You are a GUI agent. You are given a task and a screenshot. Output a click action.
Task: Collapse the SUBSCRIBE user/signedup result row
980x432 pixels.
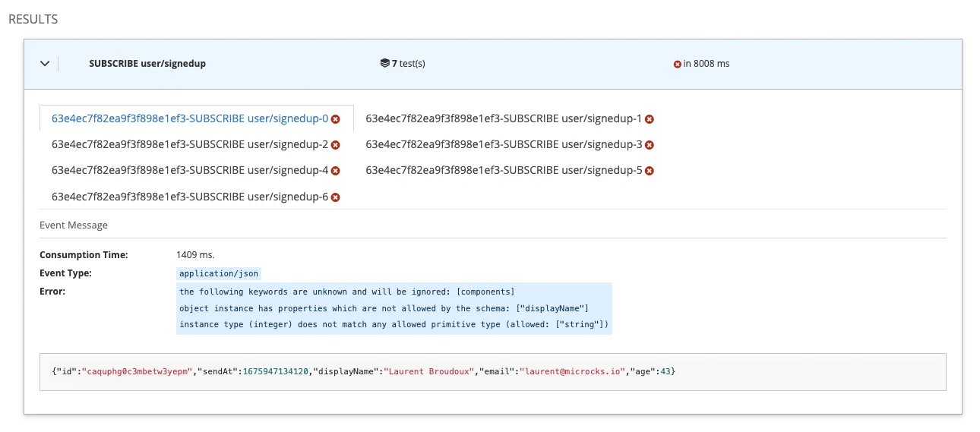[44, 64]
